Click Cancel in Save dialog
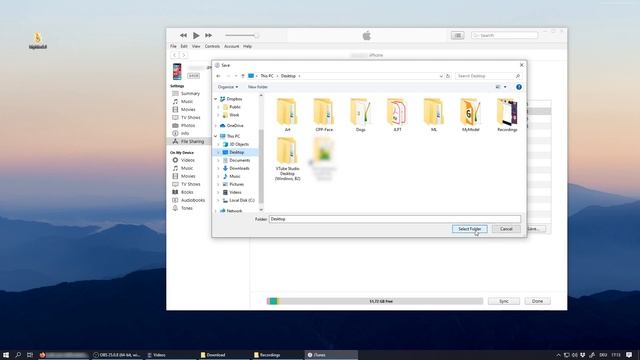The width and height of the screenshot is (640, 360). coord(506,229)
